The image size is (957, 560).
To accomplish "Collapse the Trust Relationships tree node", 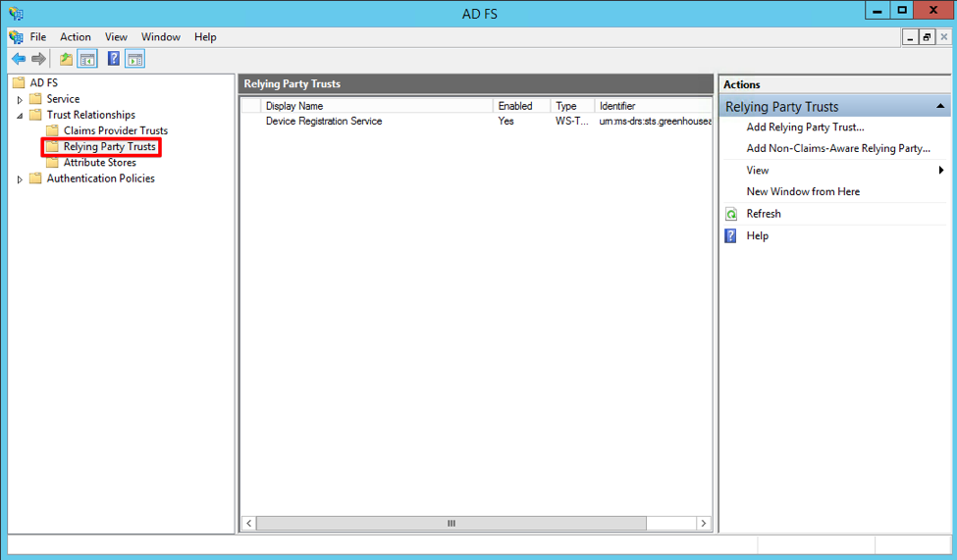I will pos(20,116).
